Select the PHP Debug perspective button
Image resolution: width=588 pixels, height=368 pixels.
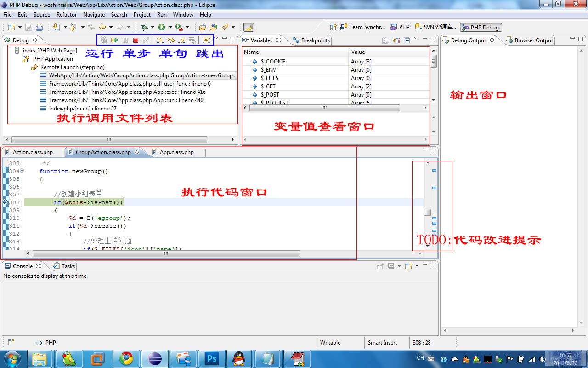coord(481,28)
